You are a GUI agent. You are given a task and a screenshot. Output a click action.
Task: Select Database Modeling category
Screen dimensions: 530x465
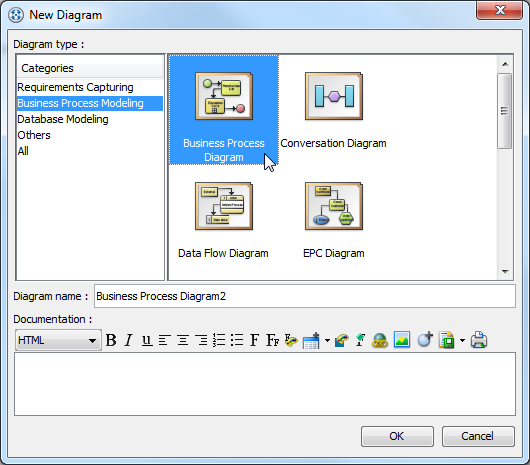(x=90, y=119)
